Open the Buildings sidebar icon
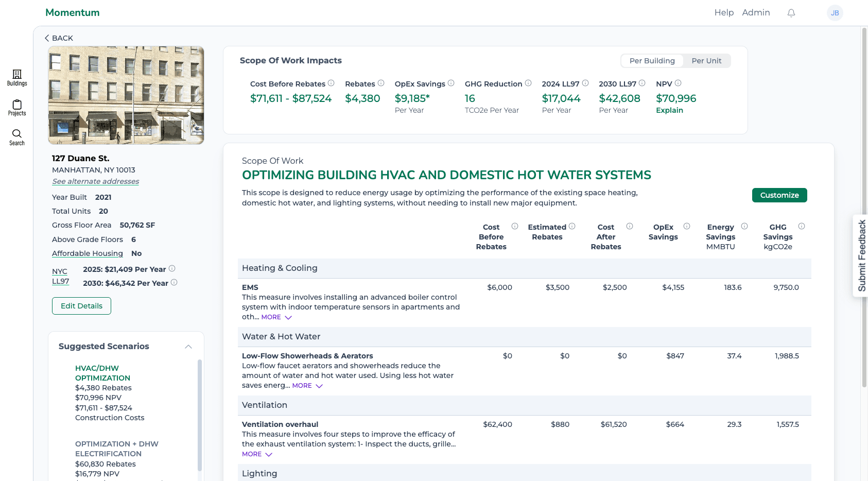This screenshot has height=481, width=868. tap(17, 77)
